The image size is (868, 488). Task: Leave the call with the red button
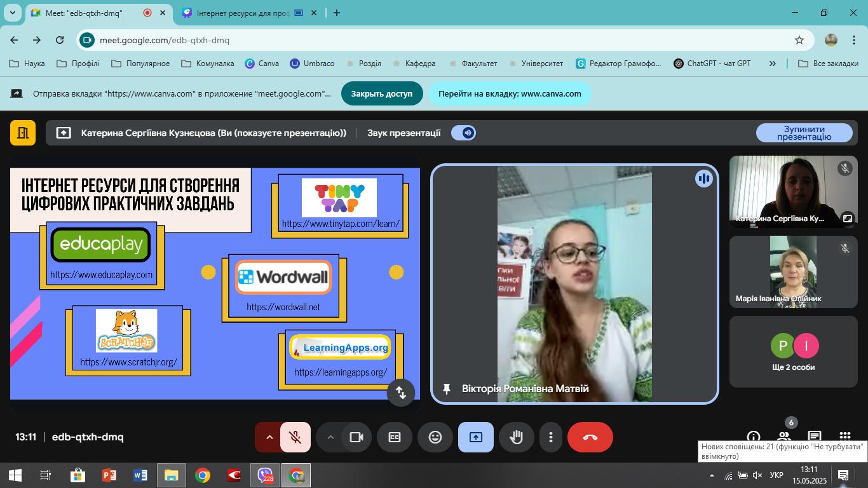point(590,437)
